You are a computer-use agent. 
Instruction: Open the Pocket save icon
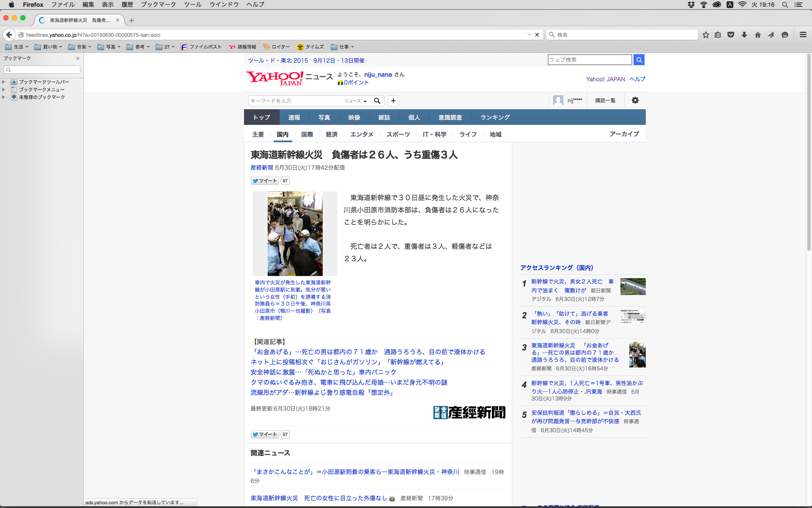[731, 35]
